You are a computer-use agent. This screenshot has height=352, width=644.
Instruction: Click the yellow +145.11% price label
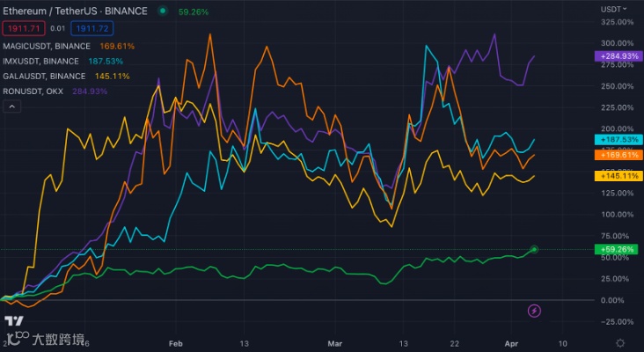pos(618,176)
